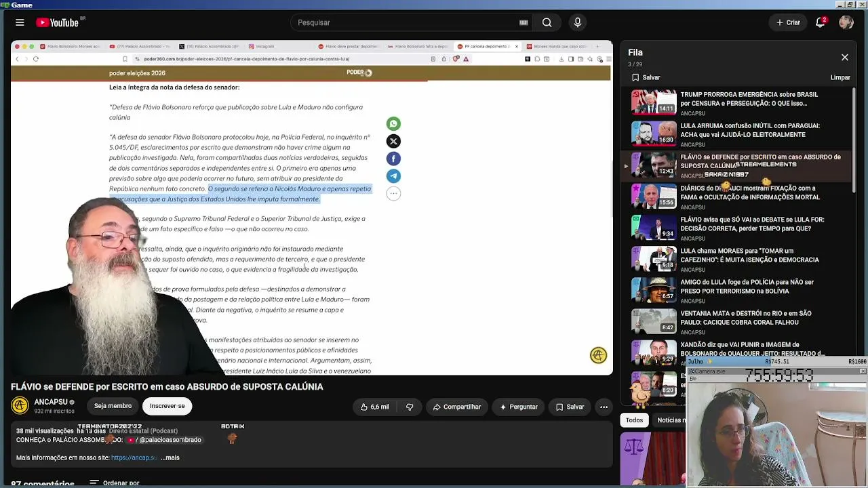Click the ANCAPSU channel name under the title

point(50,402)
